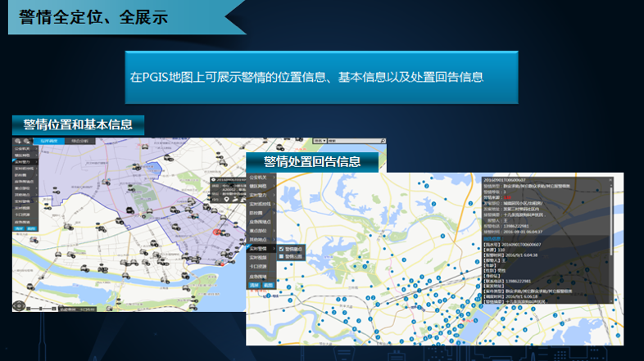Click the 截图 button in right menu
Image resolution: width=644 pixels, height=361 pixels.
(267, 285)
